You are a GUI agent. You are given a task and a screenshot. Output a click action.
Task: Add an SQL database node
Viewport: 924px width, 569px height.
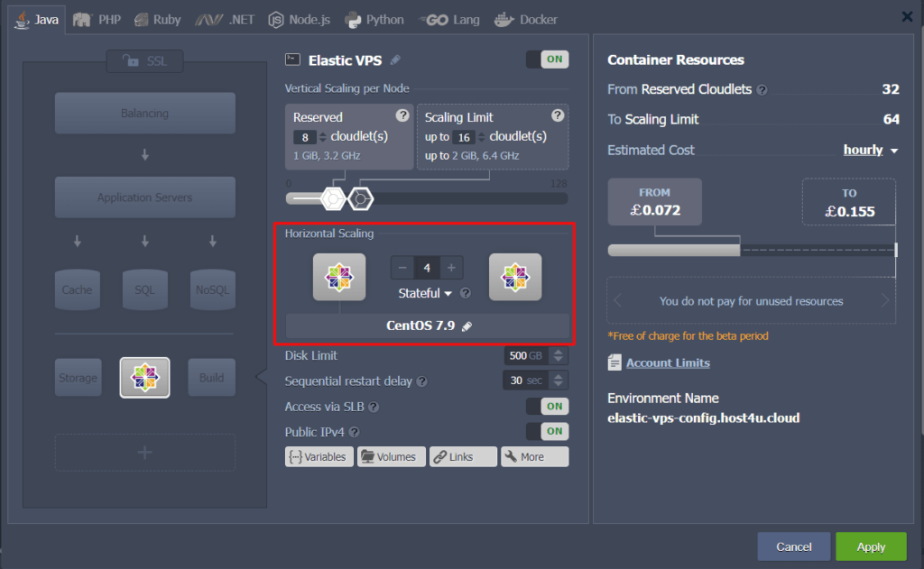(145, 289)
